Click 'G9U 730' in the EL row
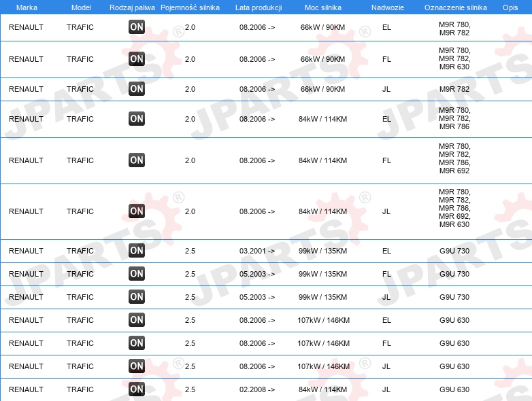Screen dimensions: 532x401 [x=454, y=251]
